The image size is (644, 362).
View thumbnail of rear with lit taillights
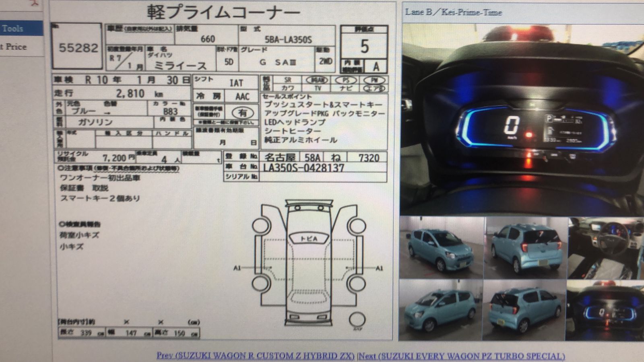(525, 248)
